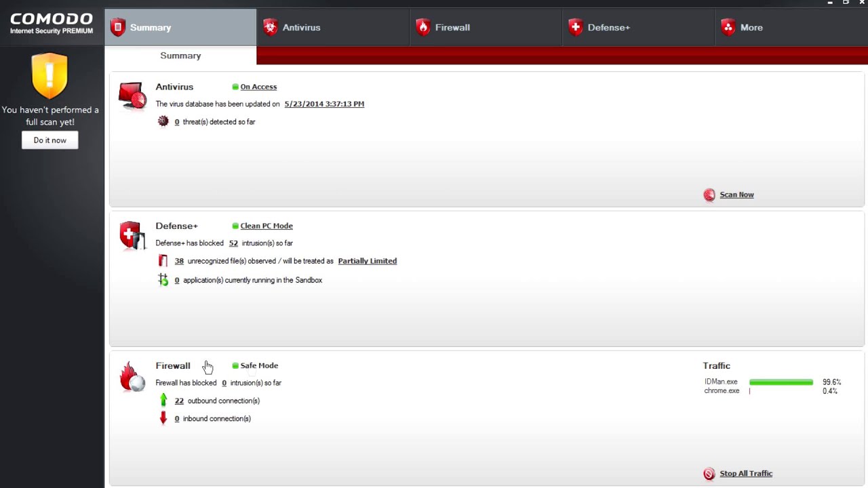Screen dimensions: 868x488
Task: Open the On Access antivirus mode link
Action: (x=258, y=87)
